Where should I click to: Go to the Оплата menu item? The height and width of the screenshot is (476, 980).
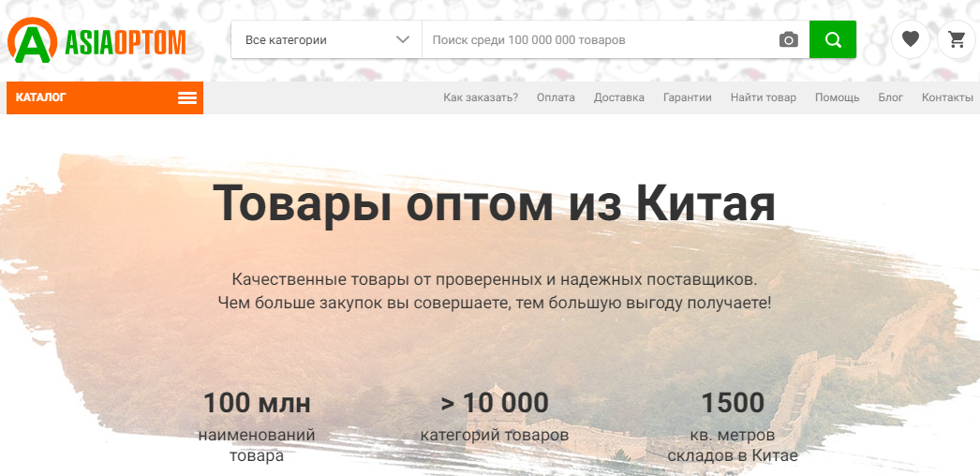click(556, 97)
